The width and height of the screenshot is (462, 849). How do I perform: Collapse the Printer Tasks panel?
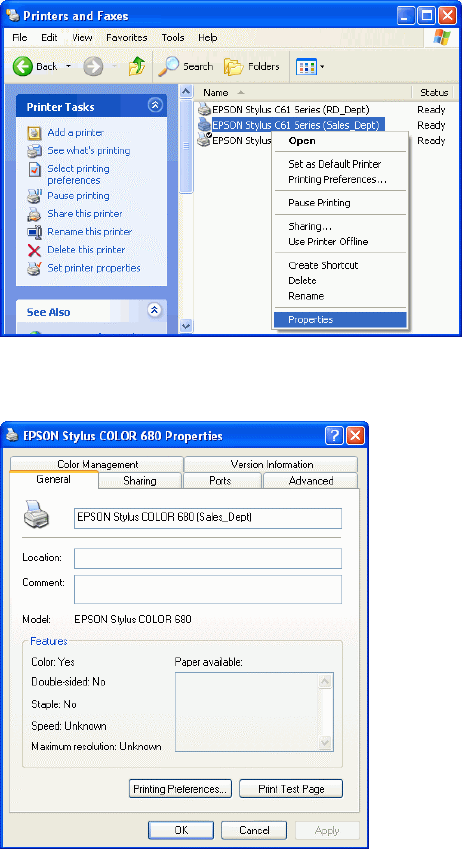pos(155,106)
